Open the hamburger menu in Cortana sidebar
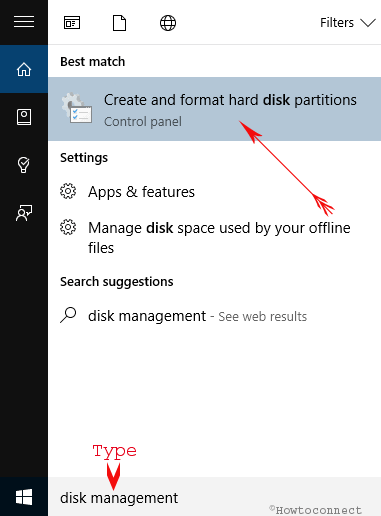Viewport: 381px width, 516px height. point(24,22)
